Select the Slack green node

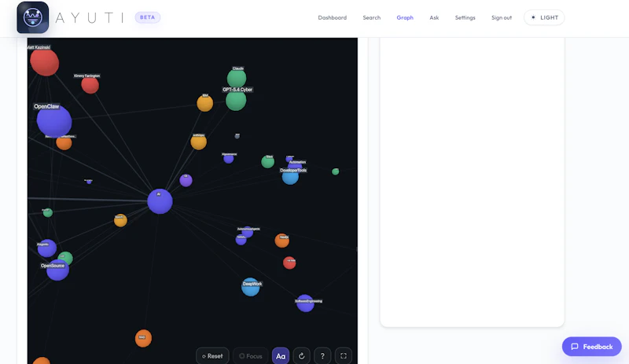(x=267, y=162)
